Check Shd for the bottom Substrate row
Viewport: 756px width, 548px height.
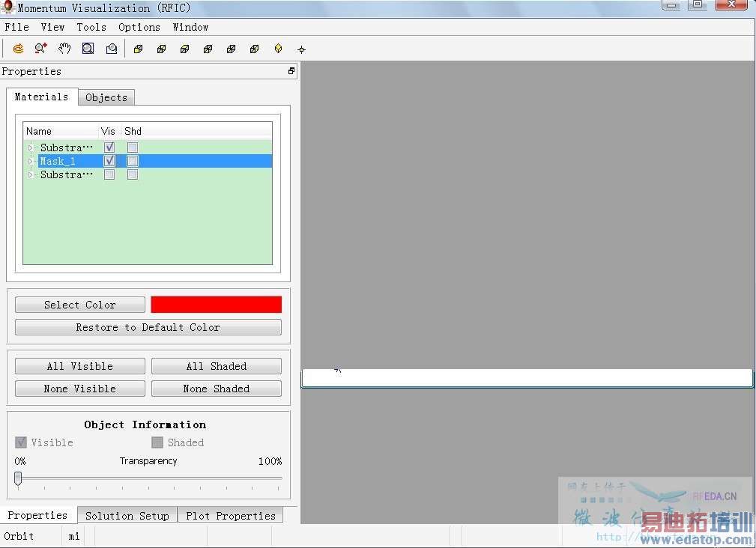click(133, 174)
